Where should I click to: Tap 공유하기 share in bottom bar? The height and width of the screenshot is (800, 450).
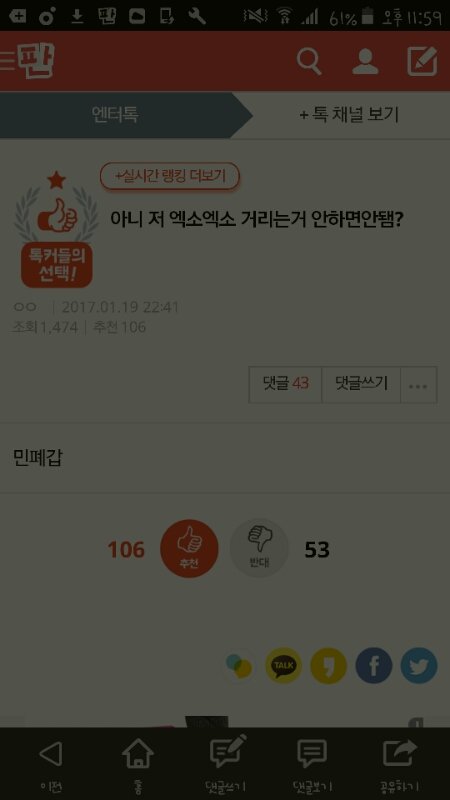(x=400, y=764)
